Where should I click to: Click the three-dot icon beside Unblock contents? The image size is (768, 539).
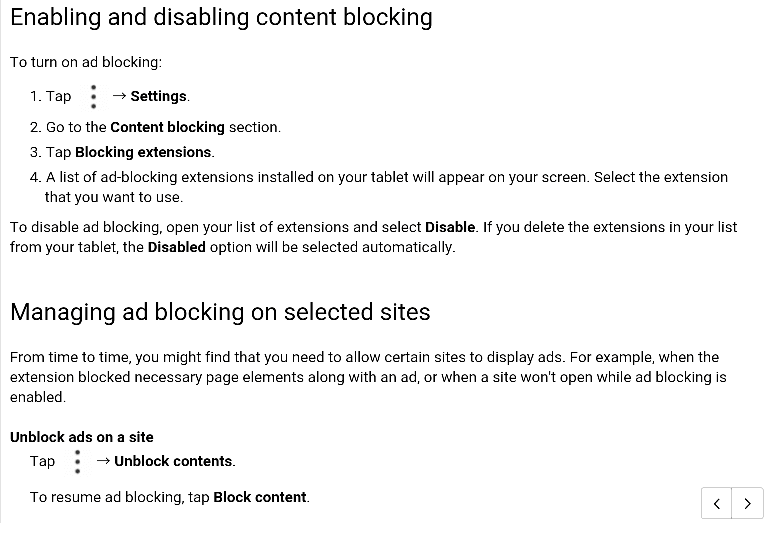click(77, 462)
